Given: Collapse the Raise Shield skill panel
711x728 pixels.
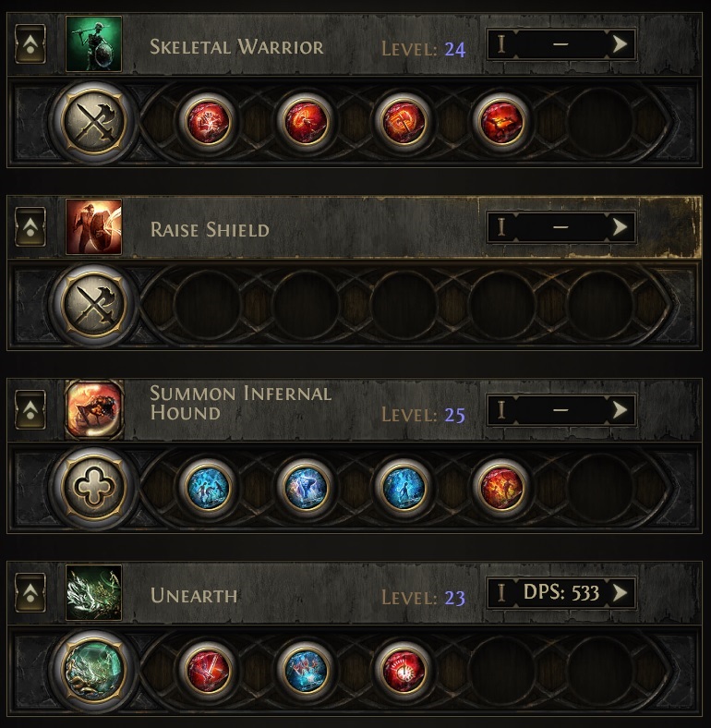Looking at the screenshot, I should click(x=30, y=227).
